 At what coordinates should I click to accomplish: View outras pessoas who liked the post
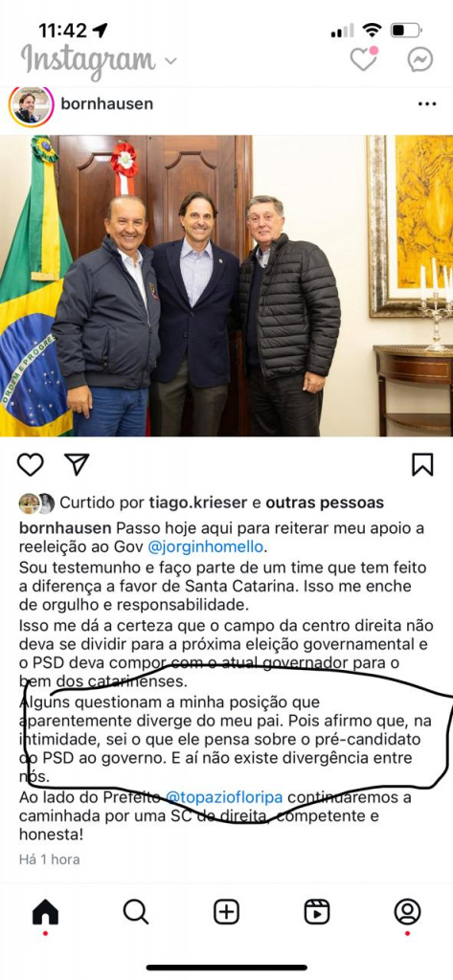pos(325,502)
